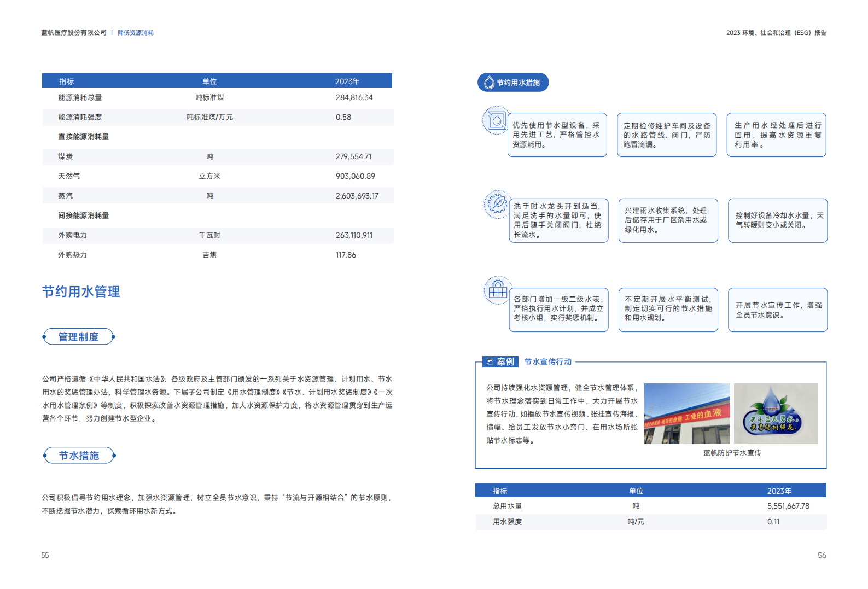The width and height of the screenshot is (868, 589).
Task: Select the 外购电力 row label
Action: (73, 235)
